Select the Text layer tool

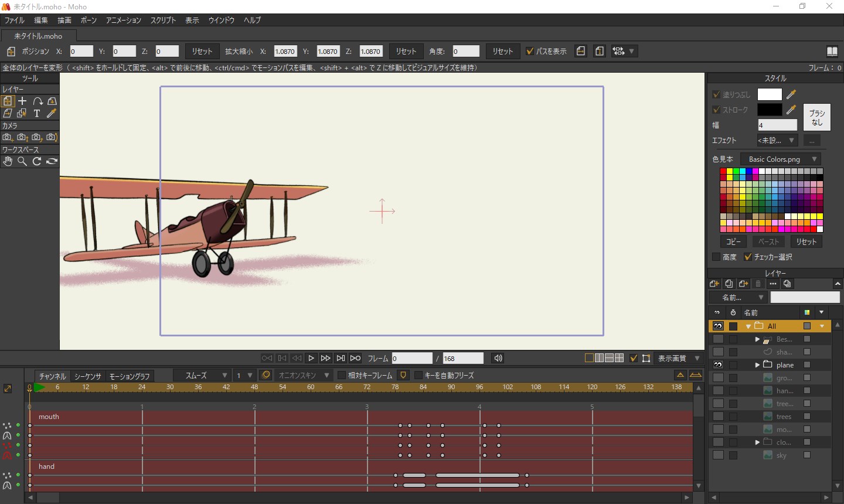(37, 113)
